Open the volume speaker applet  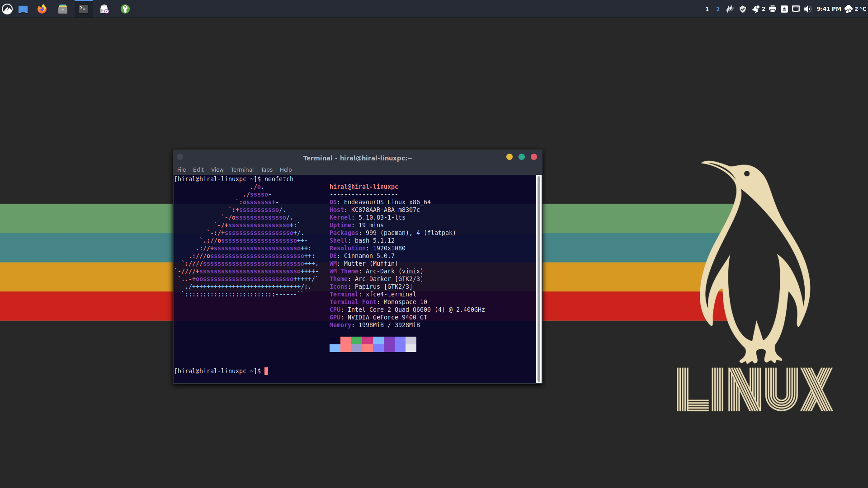808,9
